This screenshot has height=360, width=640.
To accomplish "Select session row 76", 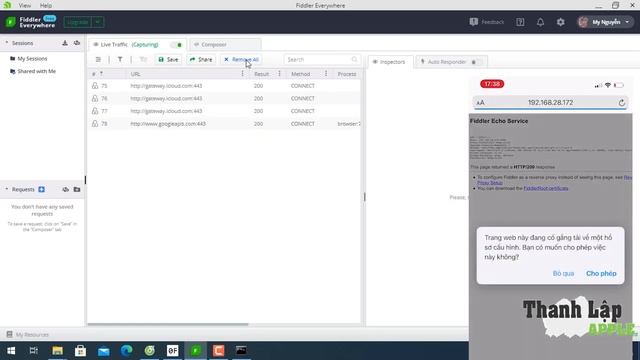I will pyautogui.click(x=224, y=98).
